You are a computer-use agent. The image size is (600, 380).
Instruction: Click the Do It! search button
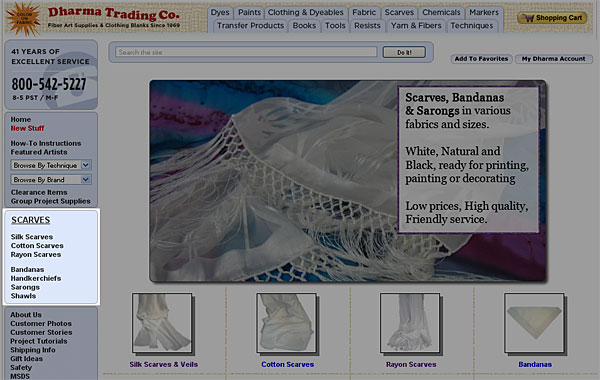404,52
